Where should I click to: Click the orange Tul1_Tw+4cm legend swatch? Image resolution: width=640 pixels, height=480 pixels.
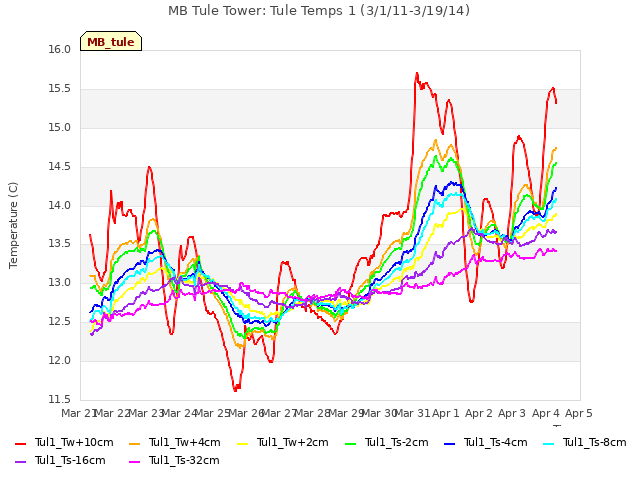[135, 443]
